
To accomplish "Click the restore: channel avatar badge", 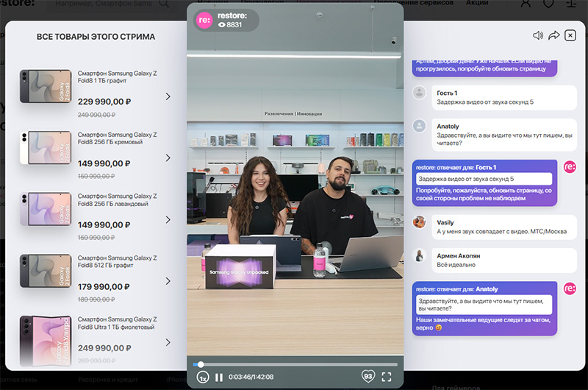I will coord(204,20).
